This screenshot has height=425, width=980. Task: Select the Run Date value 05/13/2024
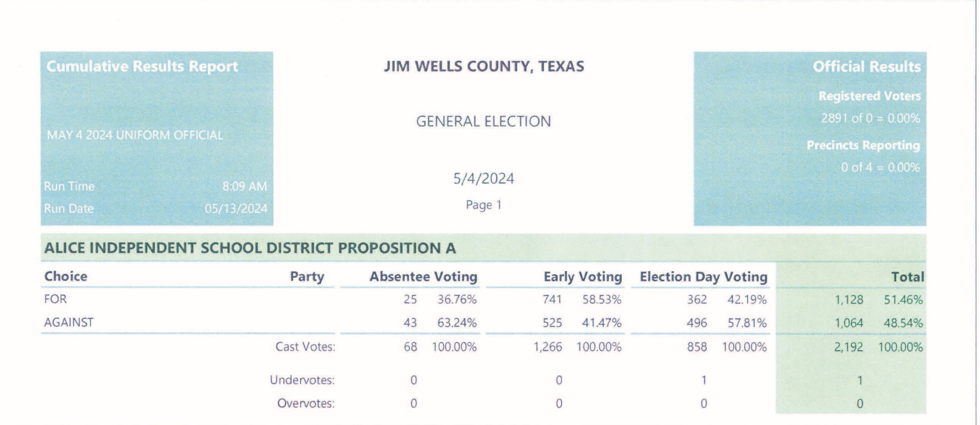(x=236, y=209)
